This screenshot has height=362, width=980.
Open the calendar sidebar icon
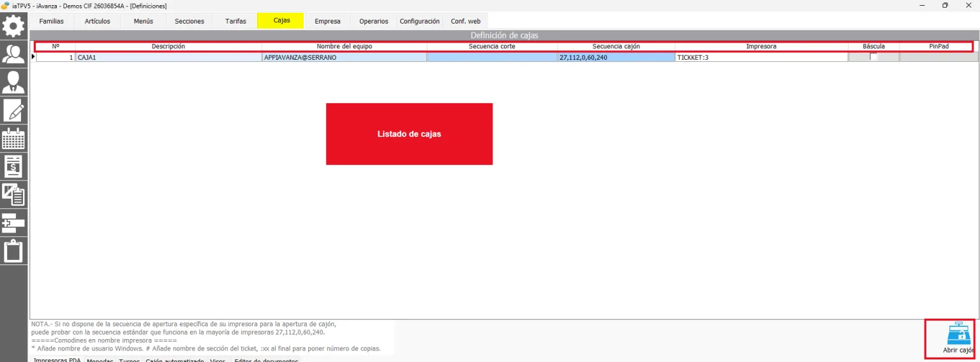[x=13, y=138]
